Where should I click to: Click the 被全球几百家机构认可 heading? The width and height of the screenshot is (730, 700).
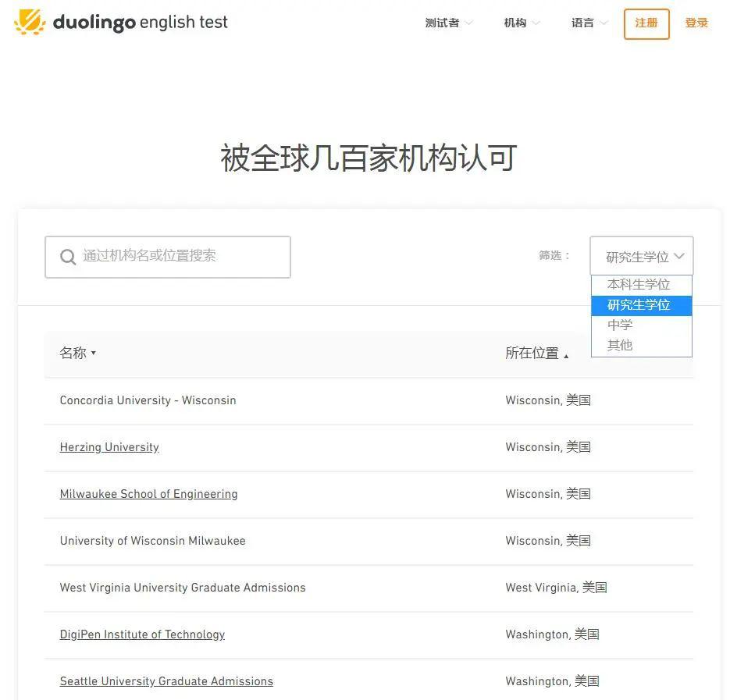coord(369,158)
